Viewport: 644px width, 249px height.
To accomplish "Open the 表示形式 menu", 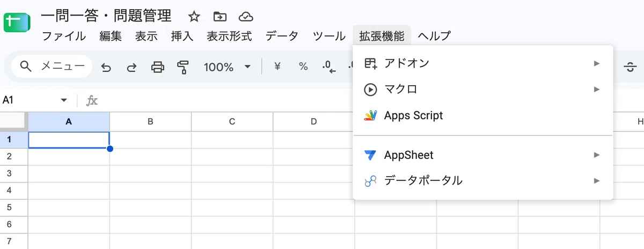I will [x=229, y=36].
